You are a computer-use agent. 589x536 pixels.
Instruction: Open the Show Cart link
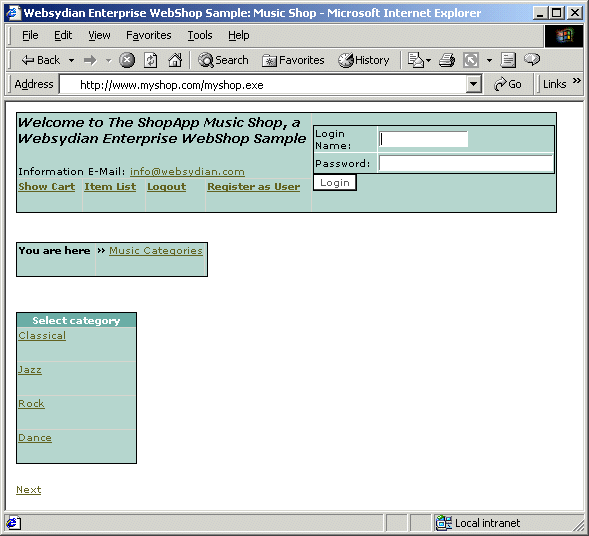47,187
